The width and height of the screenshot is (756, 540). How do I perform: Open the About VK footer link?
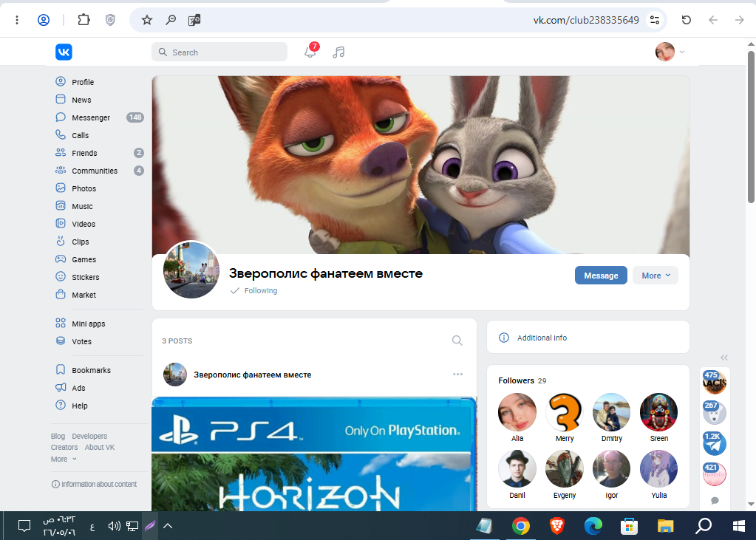(100, 448)
